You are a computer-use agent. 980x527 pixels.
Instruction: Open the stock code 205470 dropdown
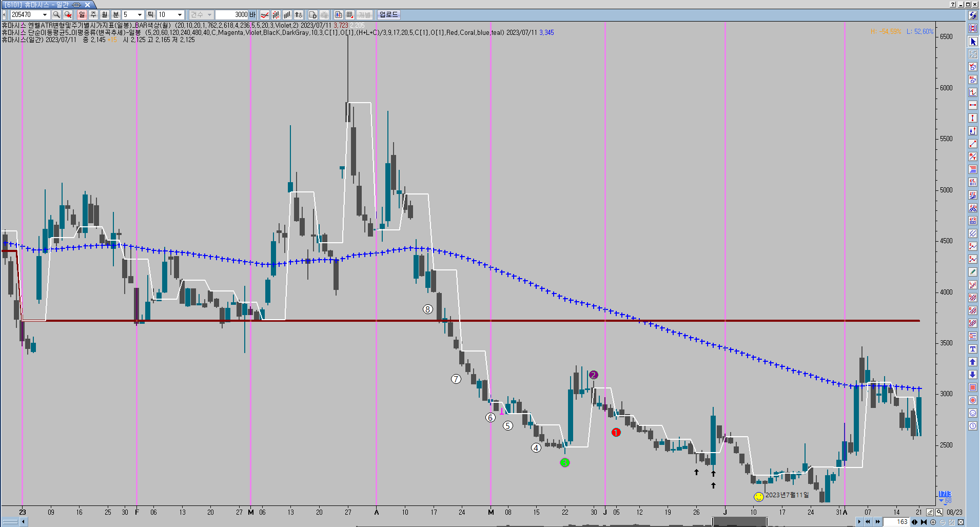click(45, 15)
